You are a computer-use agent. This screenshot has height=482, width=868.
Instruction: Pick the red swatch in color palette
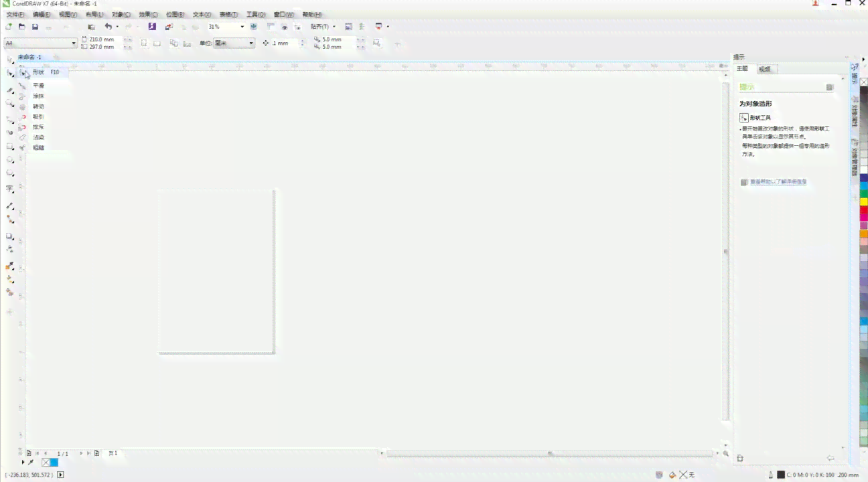[864, 210]
